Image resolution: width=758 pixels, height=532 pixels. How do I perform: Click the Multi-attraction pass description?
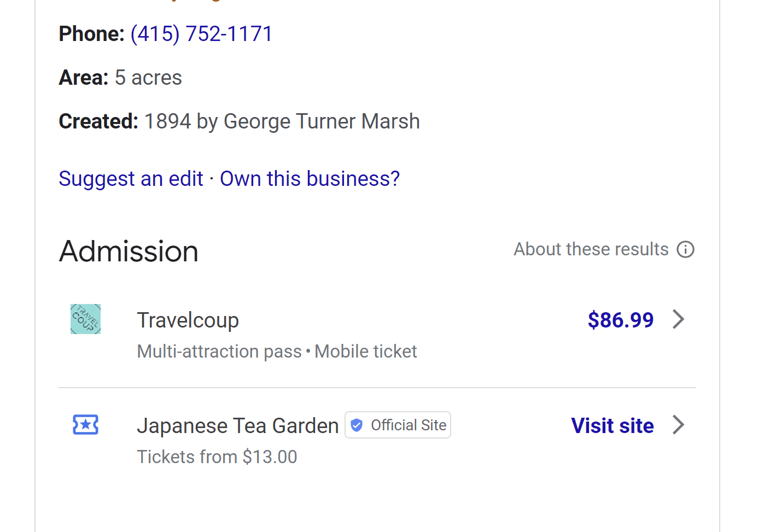(x=219, y=352)
